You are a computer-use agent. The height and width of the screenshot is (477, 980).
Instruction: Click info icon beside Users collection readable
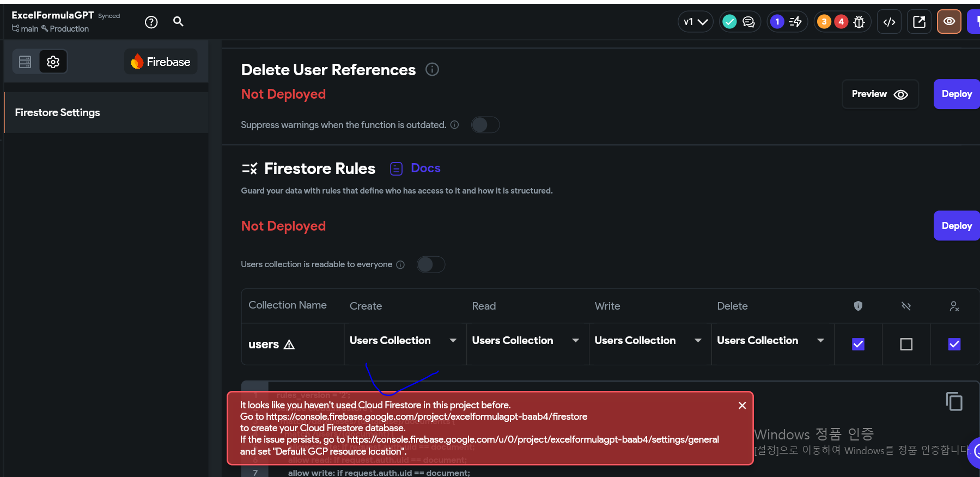click(x=400, y=265)
